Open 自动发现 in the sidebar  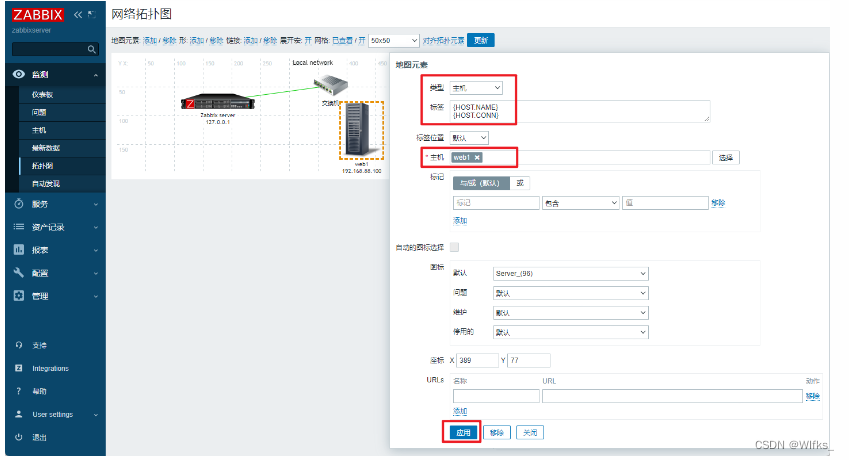coord(46,183)
